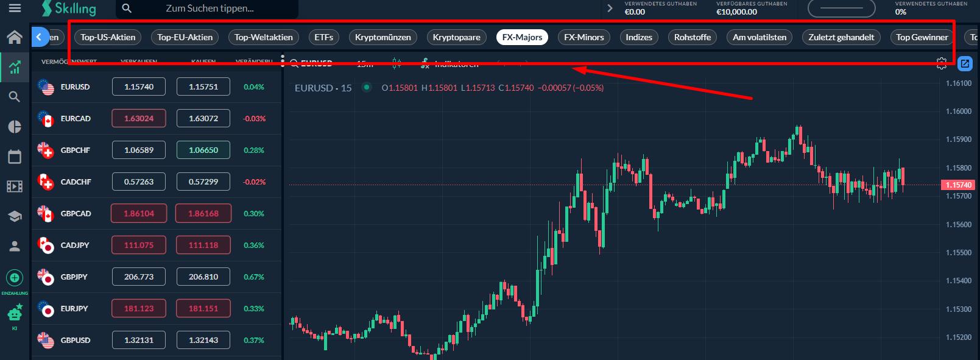Open the candlestick chart type selector

coord(397,63)
